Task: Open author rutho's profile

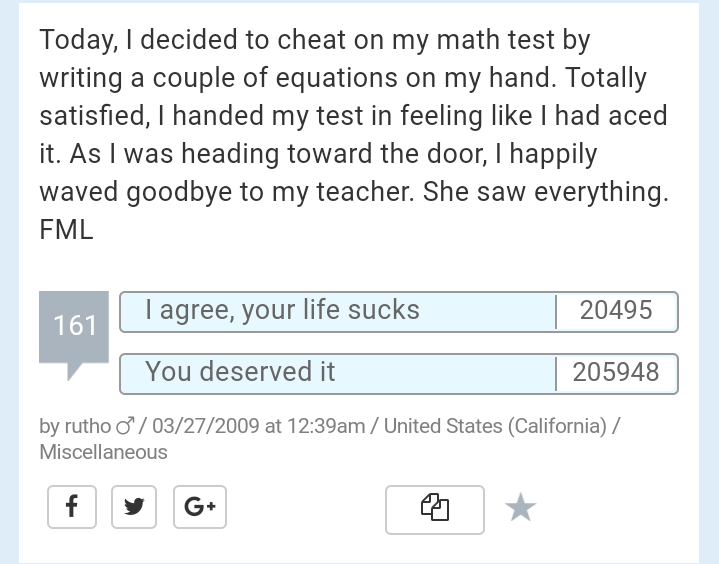Action: [x=88, y=426]
